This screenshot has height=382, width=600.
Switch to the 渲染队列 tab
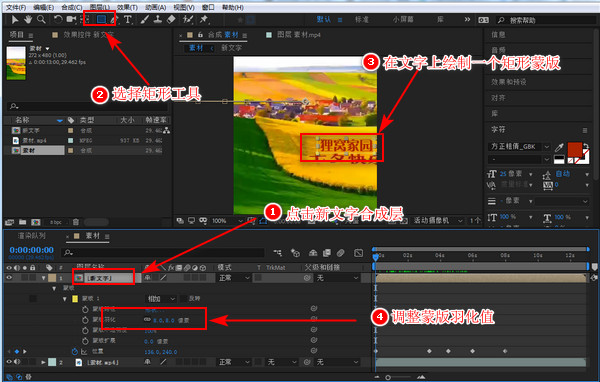click(x=31, y=236)
